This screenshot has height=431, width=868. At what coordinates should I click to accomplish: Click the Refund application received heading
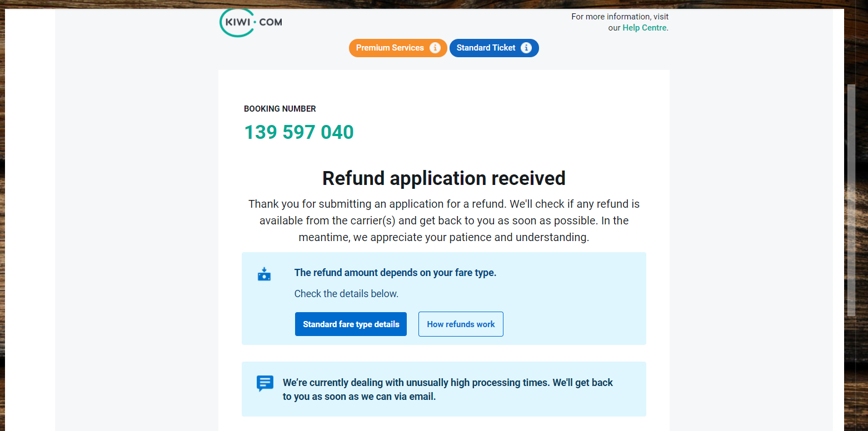(x=443, y=178)
